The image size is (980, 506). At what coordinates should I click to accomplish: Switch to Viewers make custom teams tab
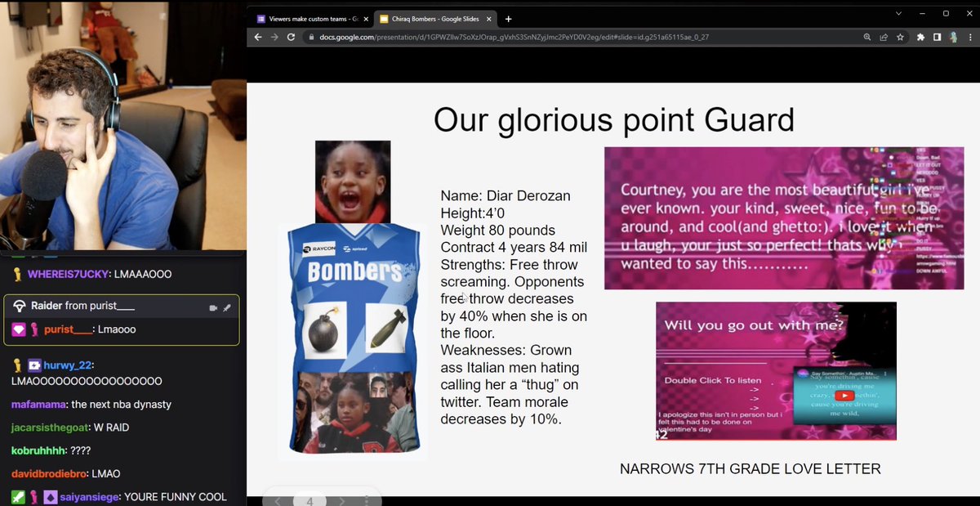[312, 19]
